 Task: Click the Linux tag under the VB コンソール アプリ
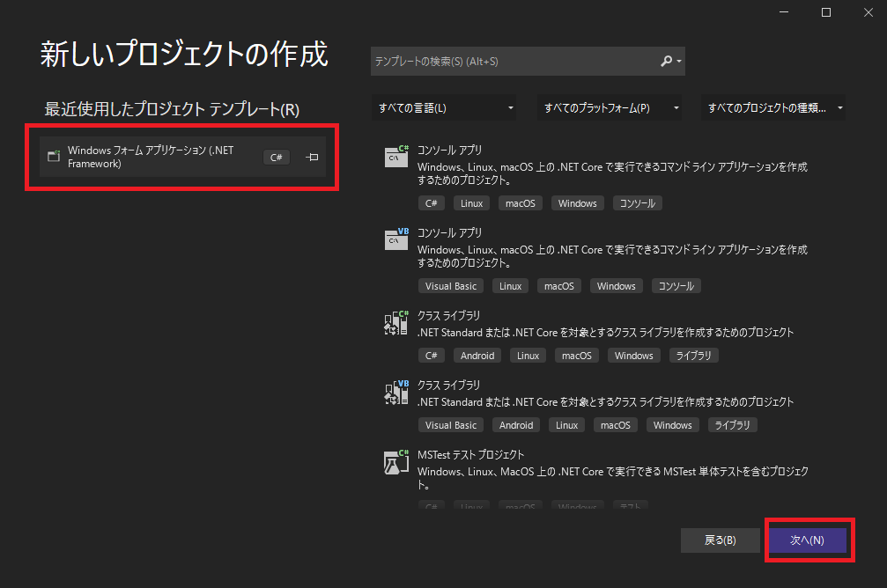(510, 286)
